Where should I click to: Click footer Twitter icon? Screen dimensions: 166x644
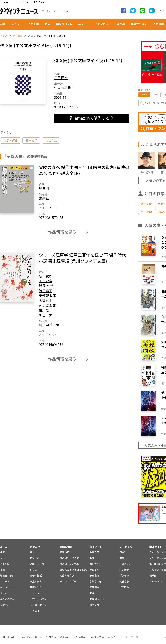[126, 637]
